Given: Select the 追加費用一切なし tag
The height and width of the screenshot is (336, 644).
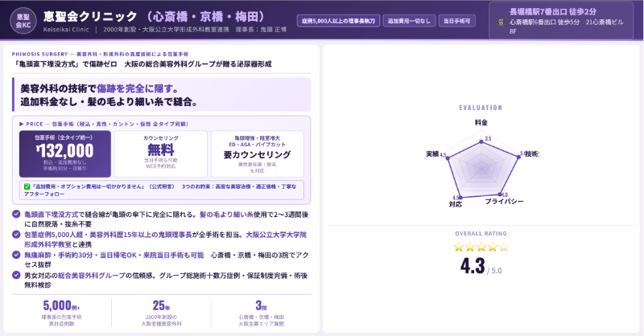Looking at the screenshot, I should coord(407,20).
